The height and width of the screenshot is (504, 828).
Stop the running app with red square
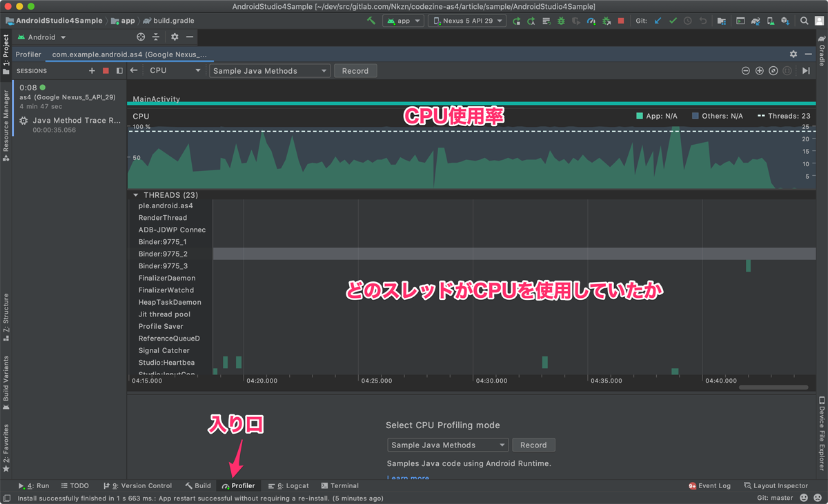click(x=621, y=21)
